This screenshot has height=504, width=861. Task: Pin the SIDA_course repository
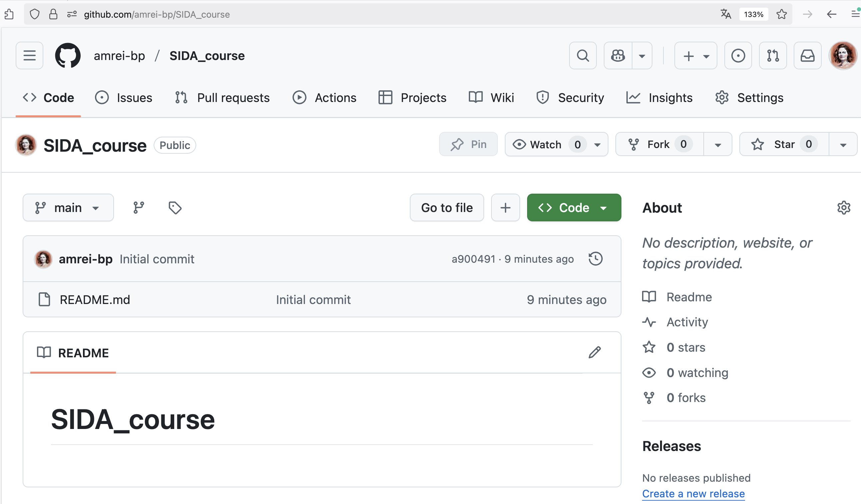(468, 144)
